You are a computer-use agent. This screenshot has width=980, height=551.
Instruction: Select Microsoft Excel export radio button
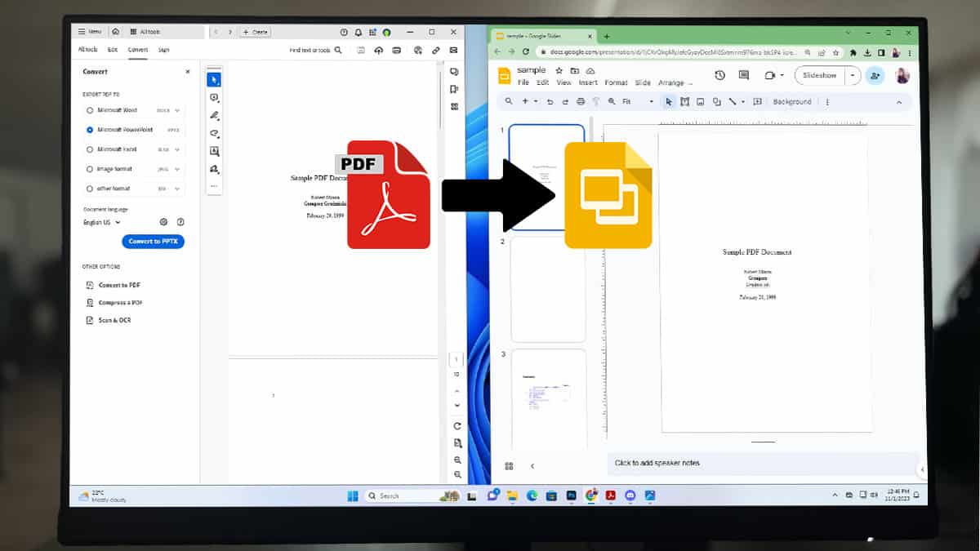[90, 149]
